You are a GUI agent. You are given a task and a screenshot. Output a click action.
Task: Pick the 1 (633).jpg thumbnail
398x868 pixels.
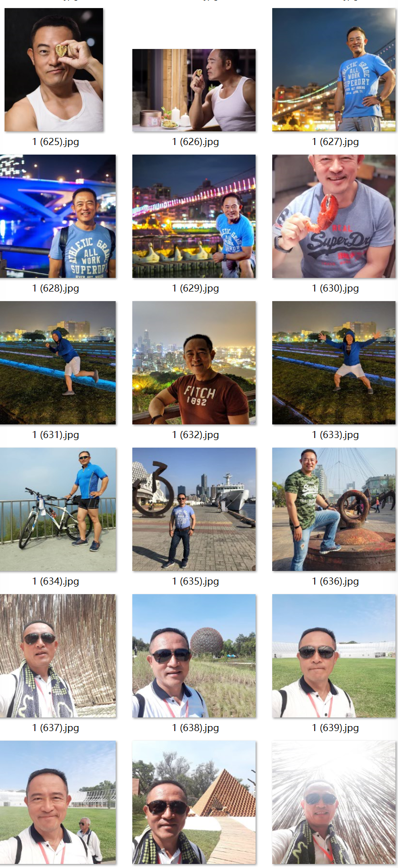[334, 363]
